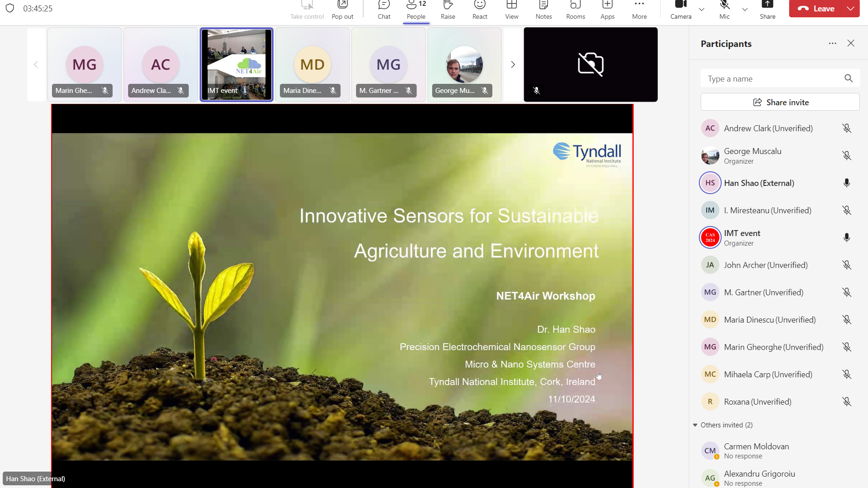This screenshot has width=868, height=488.
Task: Unmute the Mic
Action: [x=724, y=10]
